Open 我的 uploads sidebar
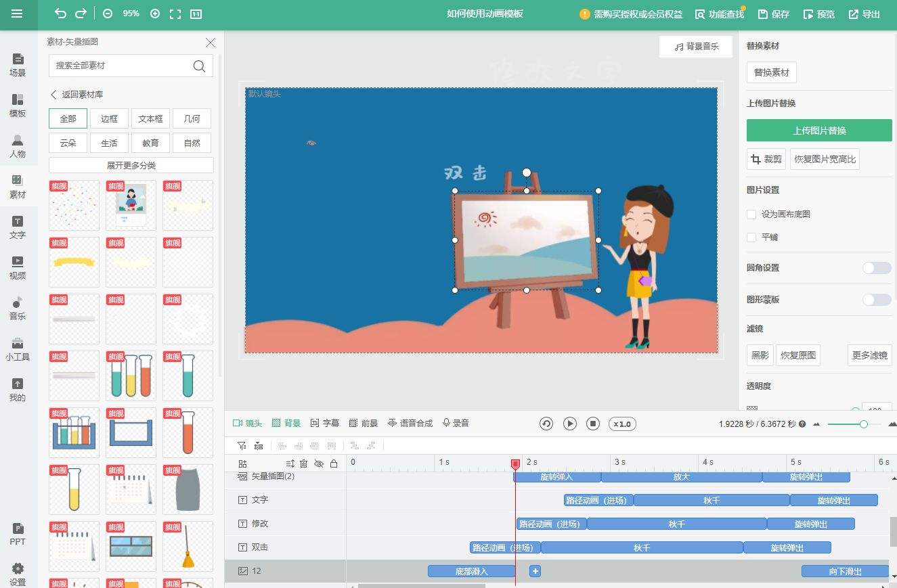The height and width of the screenshot is (588, 897). point(18,390)
